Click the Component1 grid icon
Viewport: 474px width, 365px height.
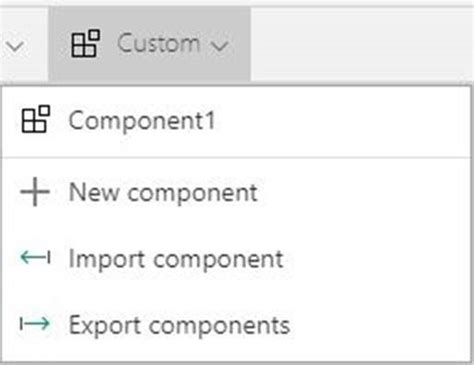[x=36, y=119]
